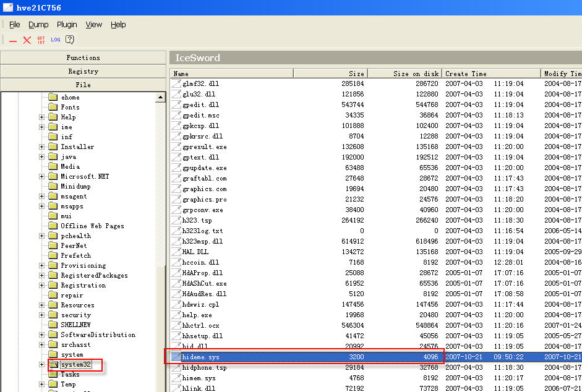Select the Fonts folder icon

(x=53, y=108)
